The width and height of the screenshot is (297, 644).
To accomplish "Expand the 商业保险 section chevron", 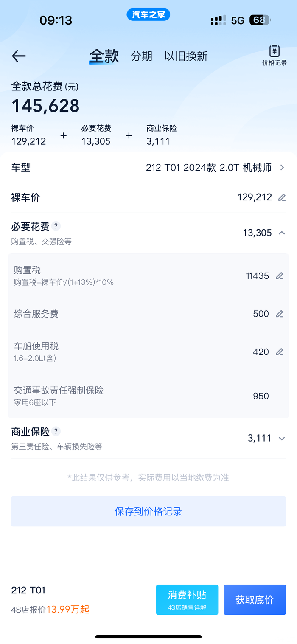I will [x=282, y=439].
